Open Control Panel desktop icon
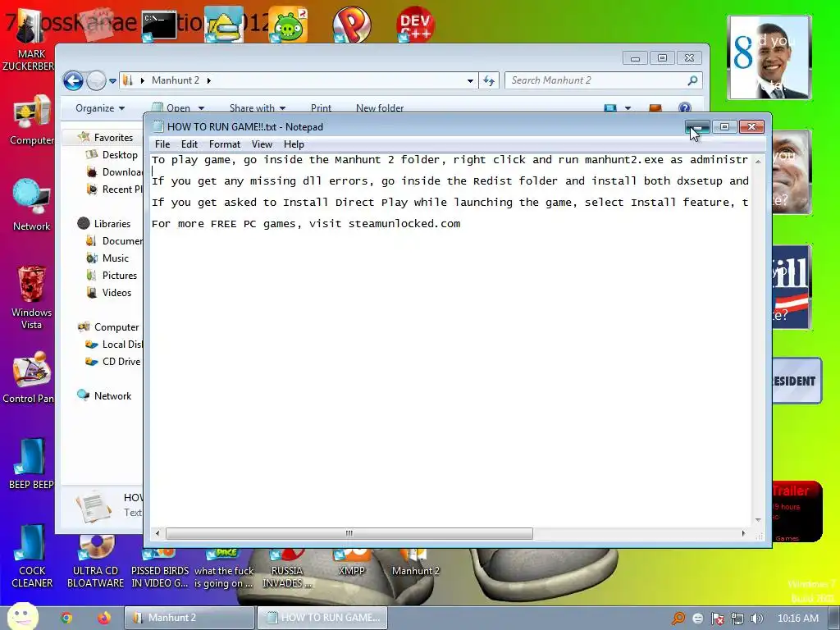Image resolution: width=840 pixels, height=630 pixels. click(30, 377)
